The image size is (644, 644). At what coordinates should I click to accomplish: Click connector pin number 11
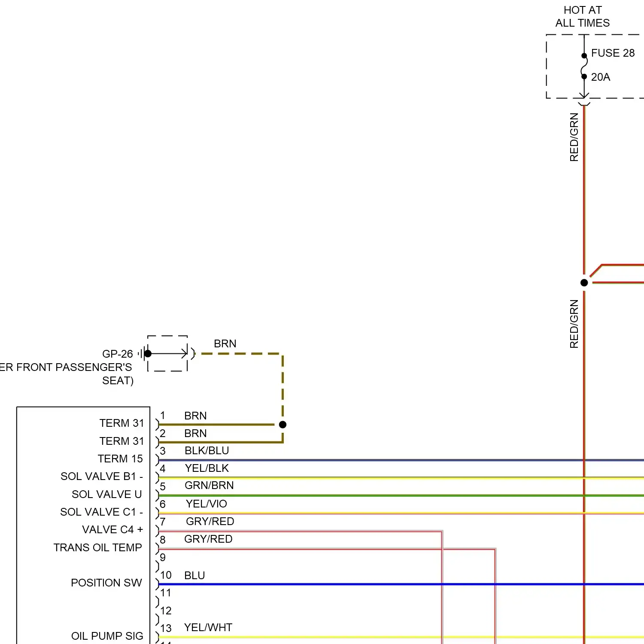(x=166, y=593)
